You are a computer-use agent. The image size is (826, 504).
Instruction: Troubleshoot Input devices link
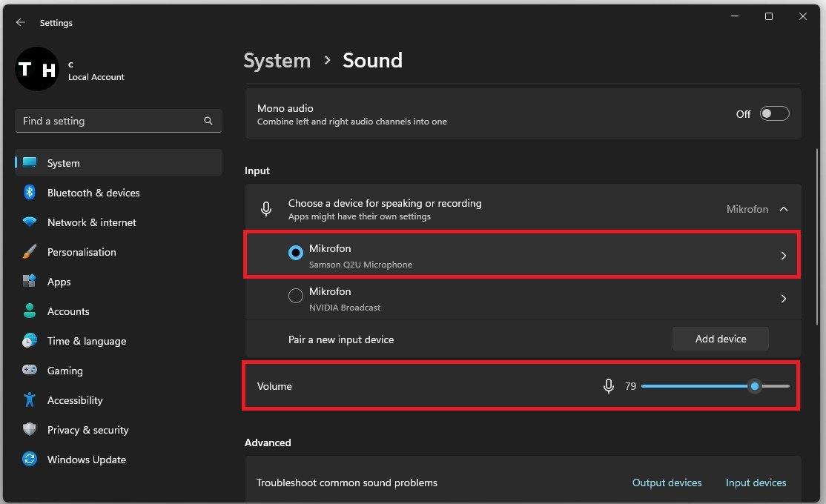coord(756,483)
